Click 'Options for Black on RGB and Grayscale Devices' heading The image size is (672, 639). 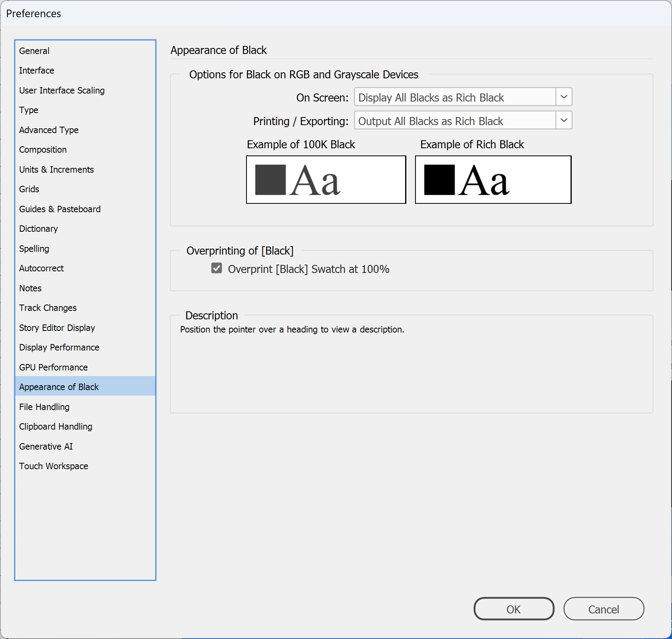[x=304, y=75]
